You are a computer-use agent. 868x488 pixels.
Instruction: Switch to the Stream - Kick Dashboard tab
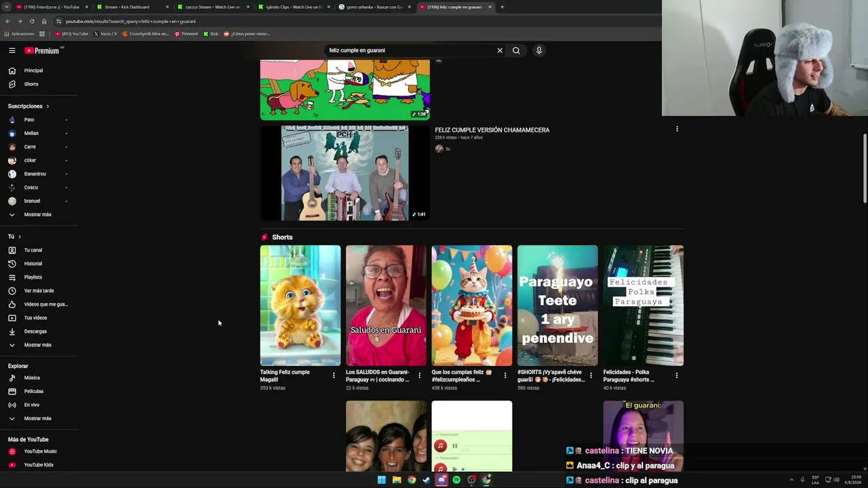coord(132,7)
